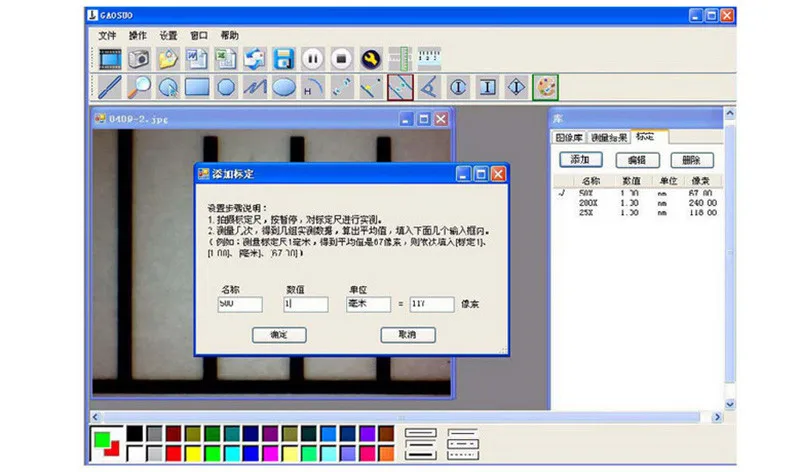Click the export to Word document icon
800x472 pixels.
click(196, 59)
